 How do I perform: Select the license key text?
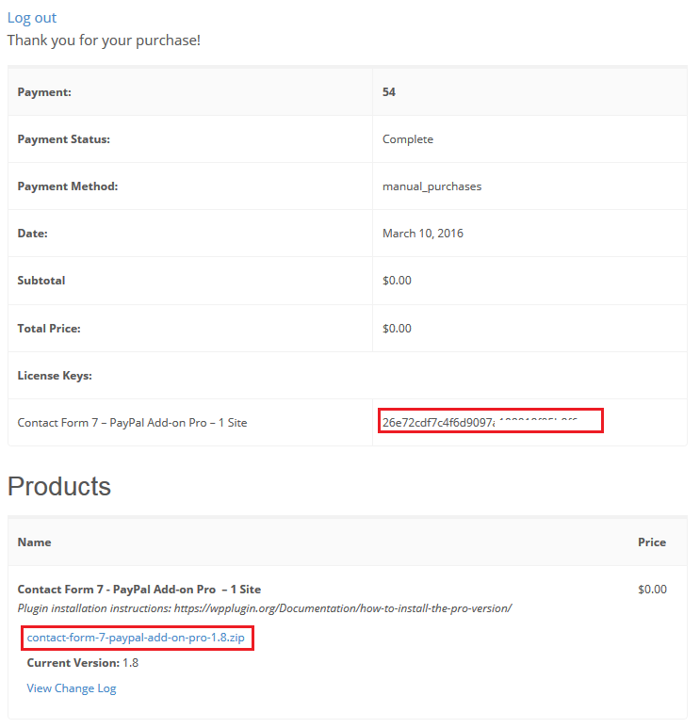click(x=480, y=422)
